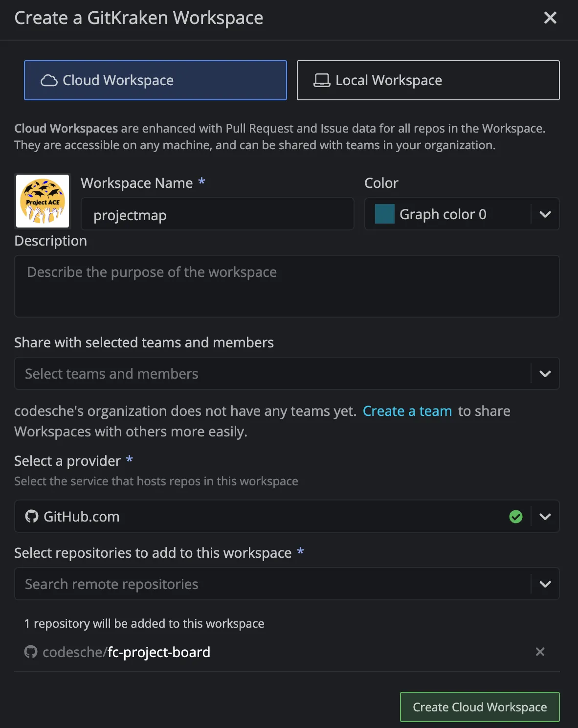Click the GitHub logo in provider field

click(32, 517)
